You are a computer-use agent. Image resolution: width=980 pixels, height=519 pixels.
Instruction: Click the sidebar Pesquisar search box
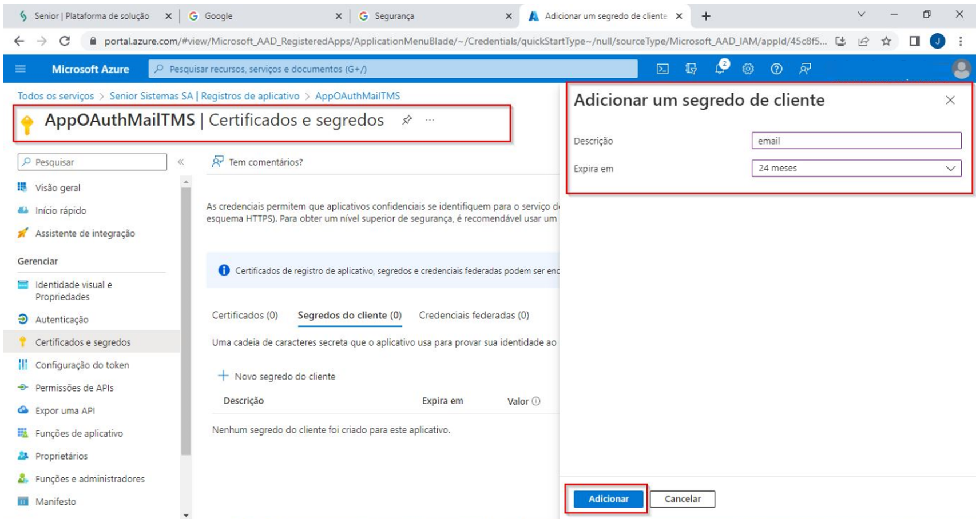point(92,162)
